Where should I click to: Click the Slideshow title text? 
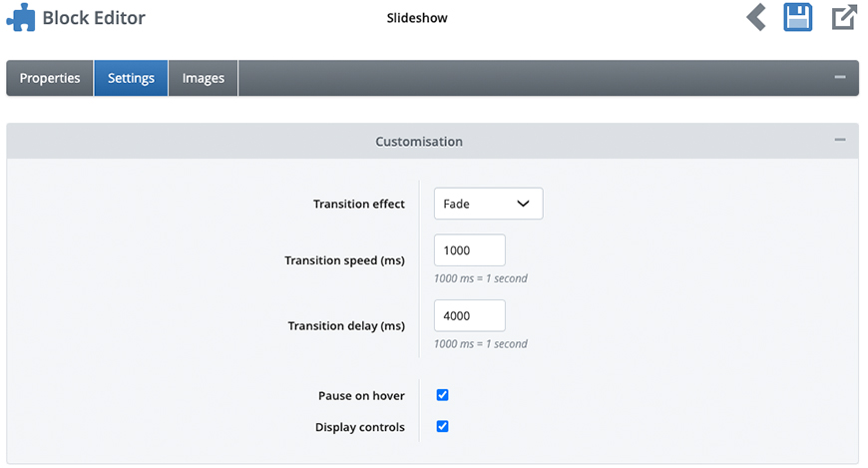click(417, 18)
